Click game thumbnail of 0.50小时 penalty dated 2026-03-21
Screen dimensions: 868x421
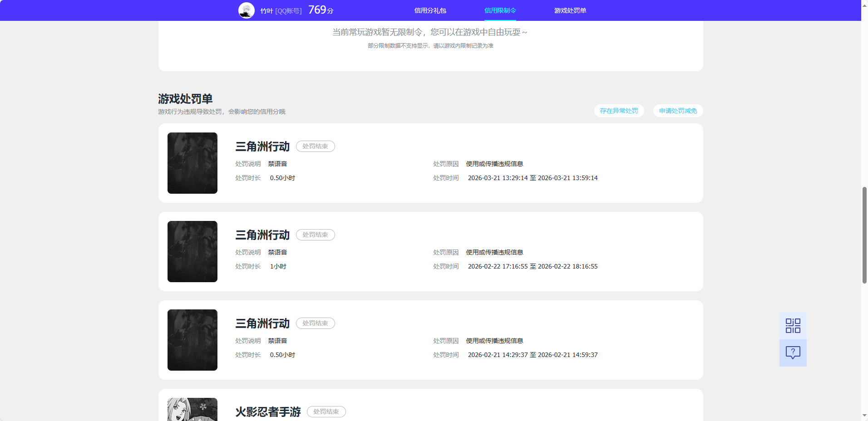click(x=192, y=163)
